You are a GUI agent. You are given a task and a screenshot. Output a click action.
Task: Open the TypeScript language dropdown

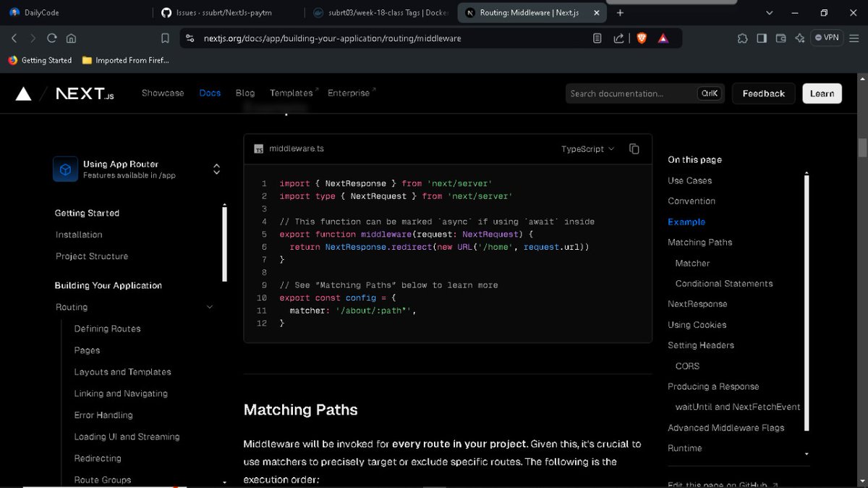[x=587, y=149]
